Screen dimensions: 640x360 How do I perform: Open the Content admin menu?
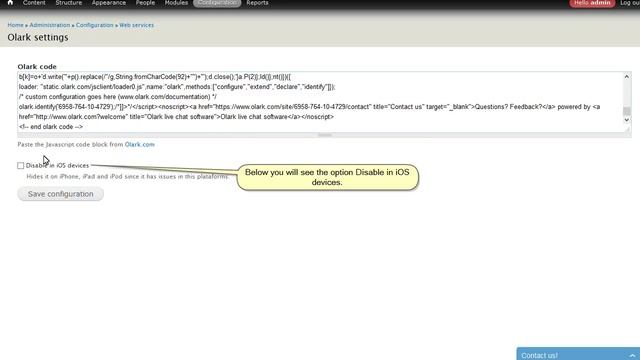click(34, 3)
